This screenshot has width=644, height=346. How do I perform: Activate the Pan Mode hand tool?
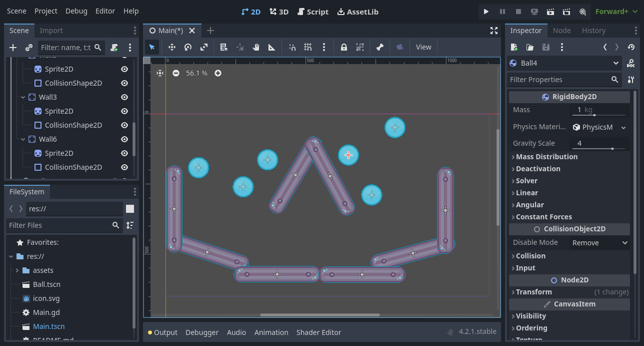click(255, 47)
